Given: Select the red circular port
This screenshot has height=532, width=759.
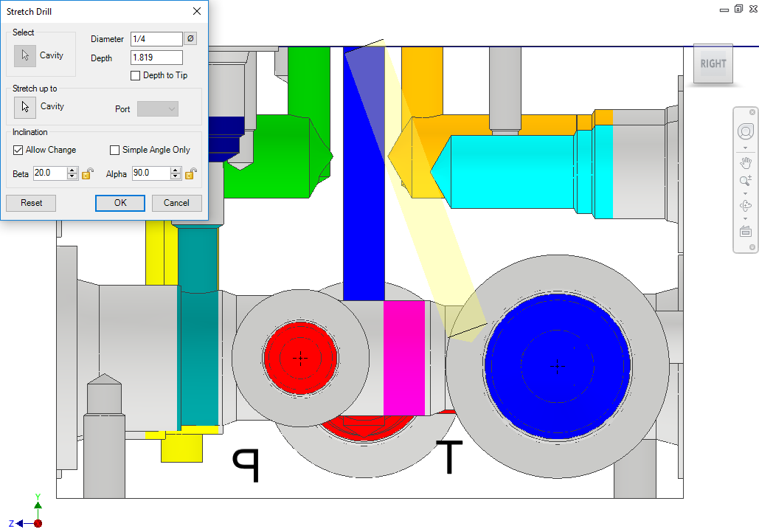Looking at the screenshot, I should pyautogui.click(x=300, y=358).
